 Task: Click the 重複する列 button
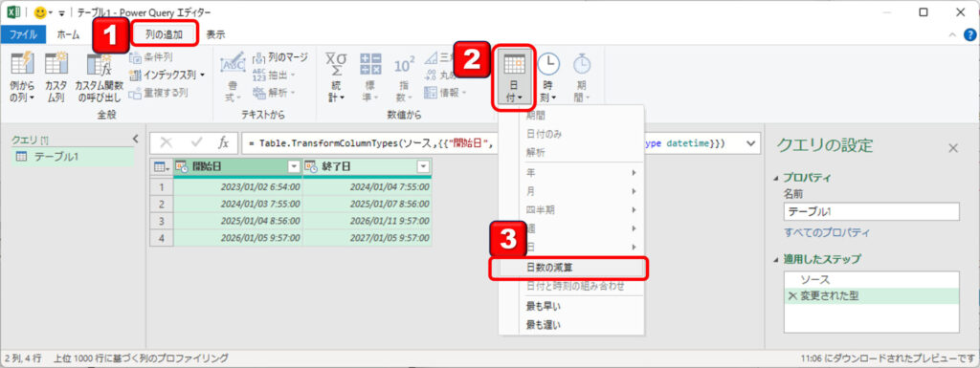[158, 93]
